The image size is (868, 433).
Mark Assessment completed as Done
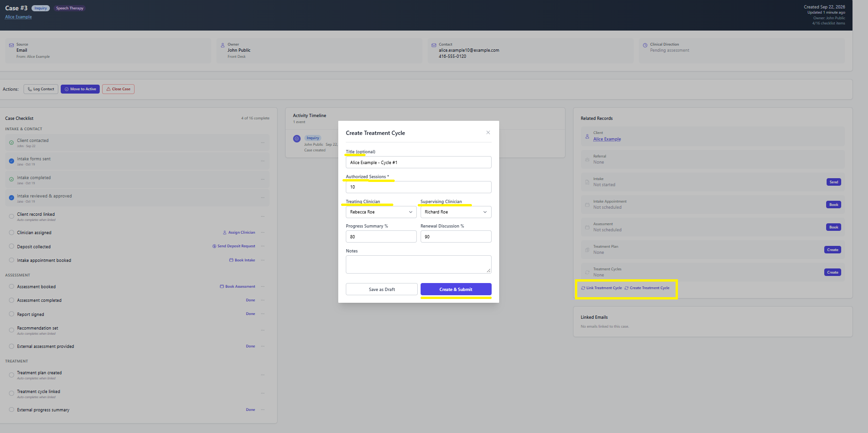[250, 300]
